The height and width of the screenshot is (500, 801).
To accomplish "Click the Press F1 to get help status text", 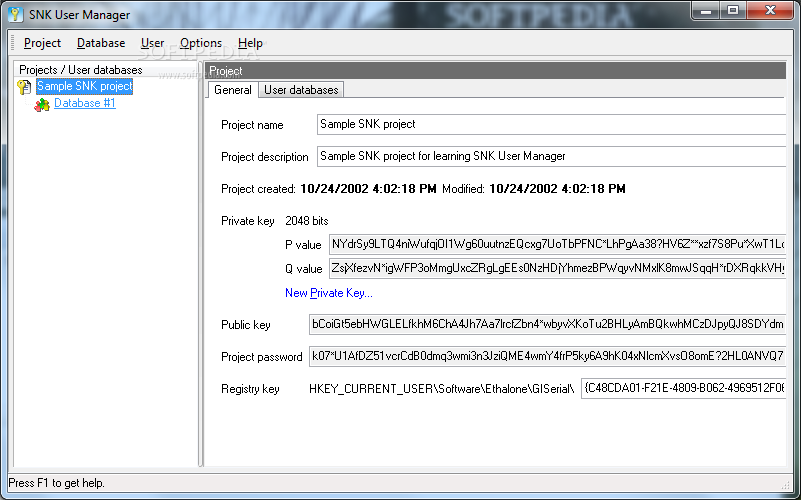I will [56, 483].
